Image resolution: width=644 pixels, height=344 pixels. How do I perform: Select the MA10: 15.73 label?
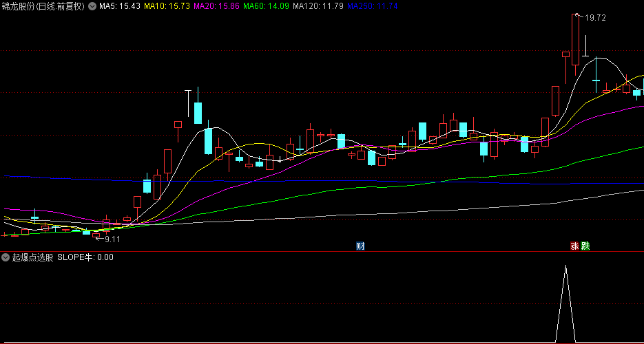(x=167, y=7)
